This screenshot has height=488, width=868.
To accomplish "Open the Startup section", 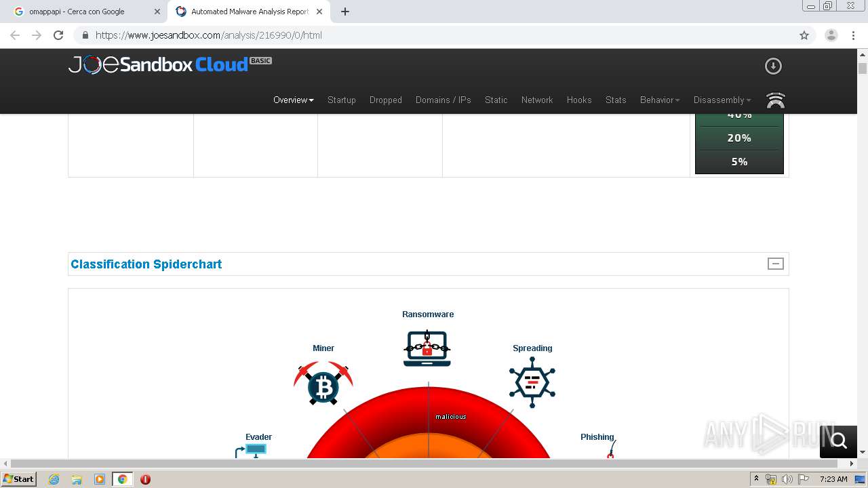I will tap(341, 100).
